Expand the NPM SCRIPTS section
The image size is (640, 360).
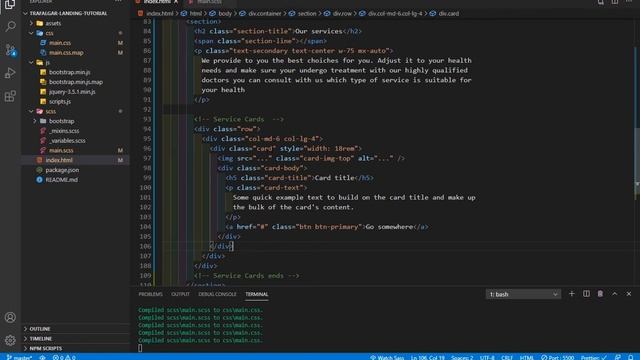(45, 348)
